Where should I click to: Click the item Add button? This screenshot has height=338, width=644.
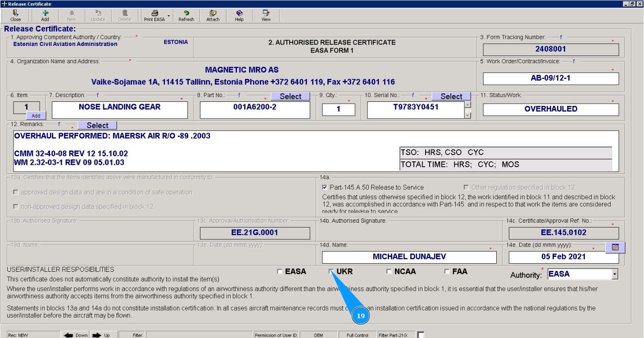coord(36,116)
